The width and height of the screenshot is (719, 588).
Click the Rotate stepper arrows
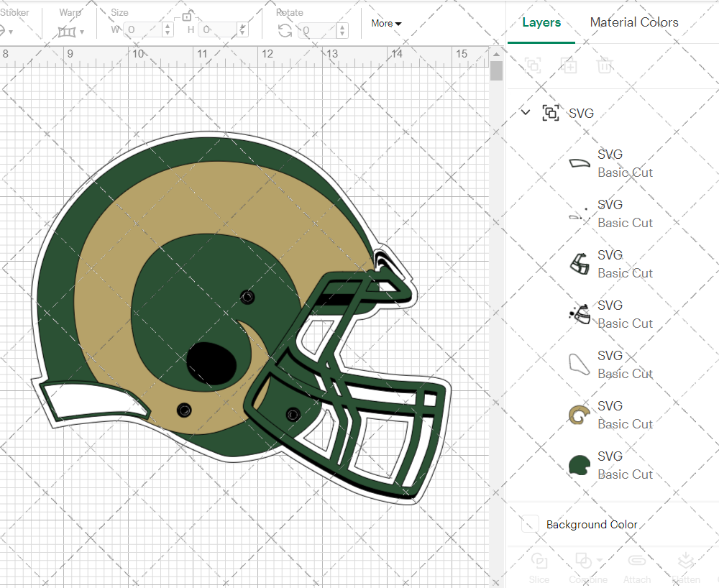pos(342,31)
